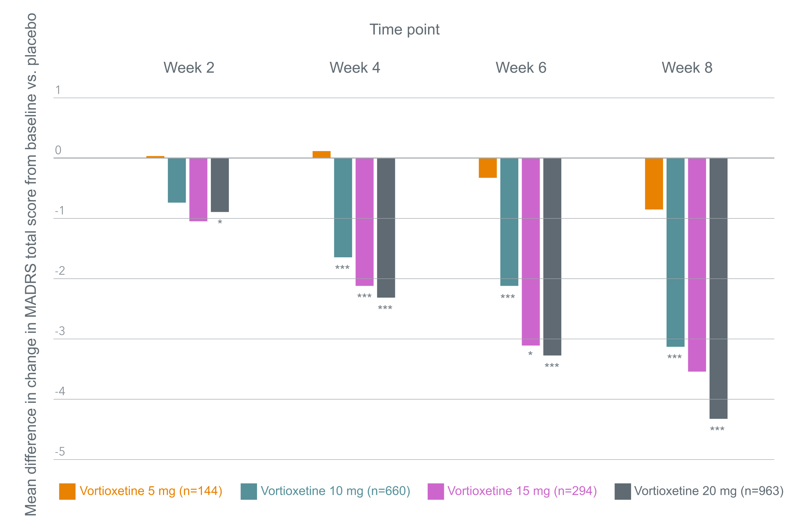Click the Week 6 magenta 15 mg bar
The height and width of the screenshot is (532, 805).
pyautogui.click(x=530, y=251)
